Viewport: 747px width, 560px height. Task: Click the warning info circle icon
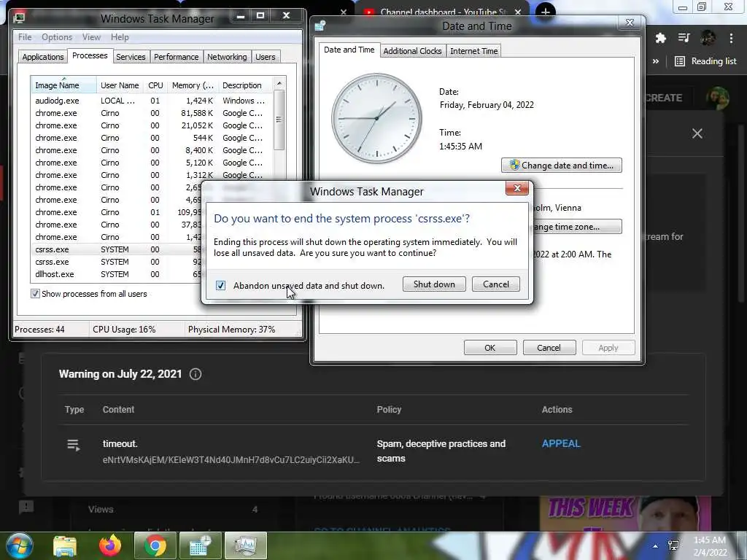[x=196, y=374]
